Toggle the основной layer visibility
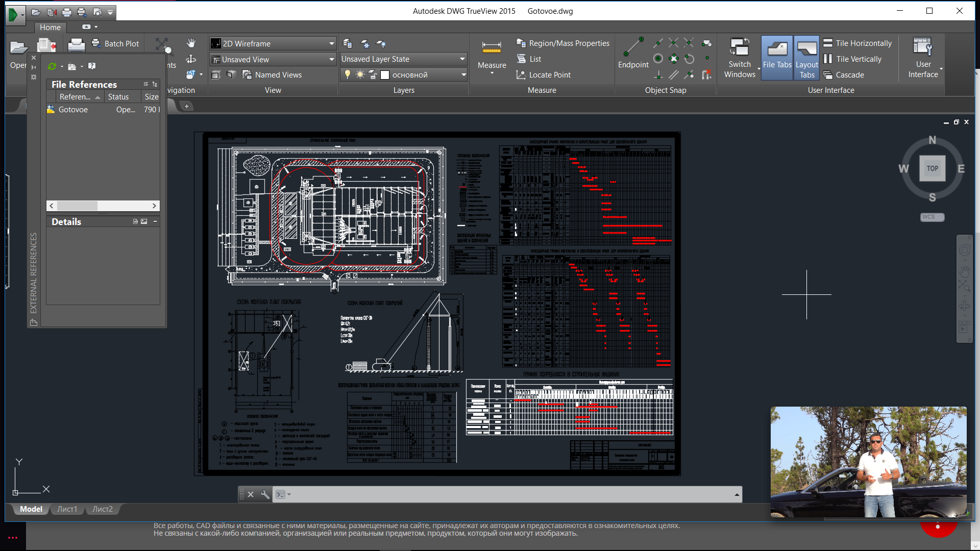980x551 pixels. [x=348, y=74]
